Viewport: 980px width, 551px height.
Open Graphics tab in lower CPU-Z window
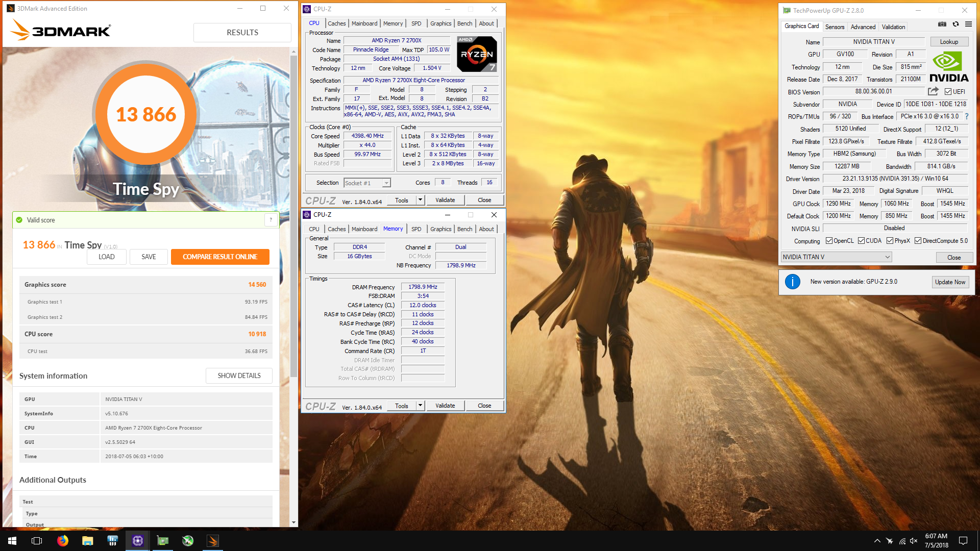440,229
